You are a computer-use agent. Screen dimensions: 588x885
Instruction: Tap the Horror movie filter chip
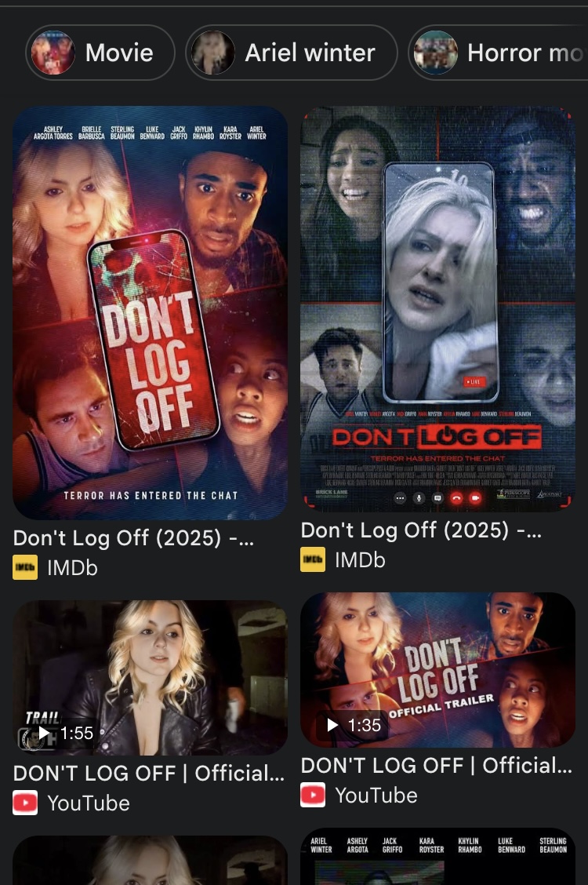(498, 53)
